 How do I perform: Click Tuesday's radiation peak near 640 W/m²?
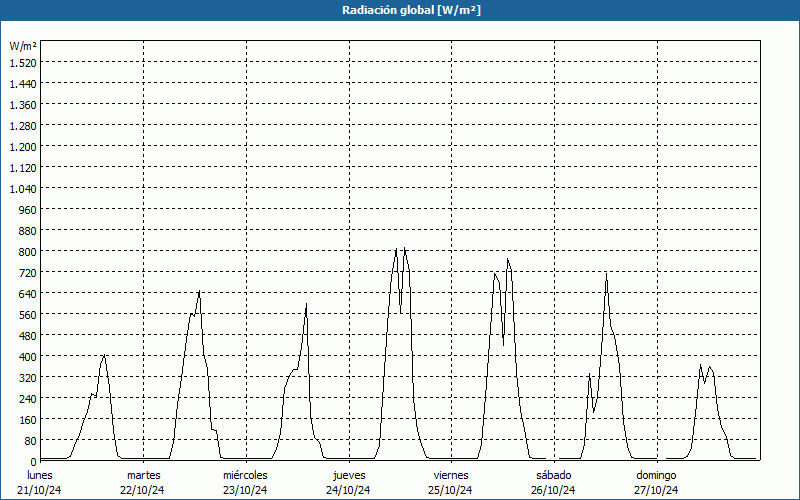(x=199, y=291)
